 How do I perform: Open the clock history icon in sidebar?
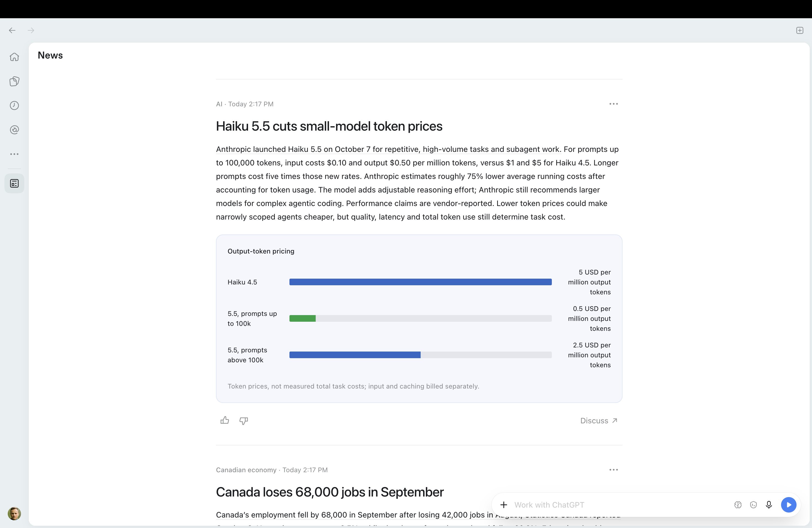[x=14, y=105]
